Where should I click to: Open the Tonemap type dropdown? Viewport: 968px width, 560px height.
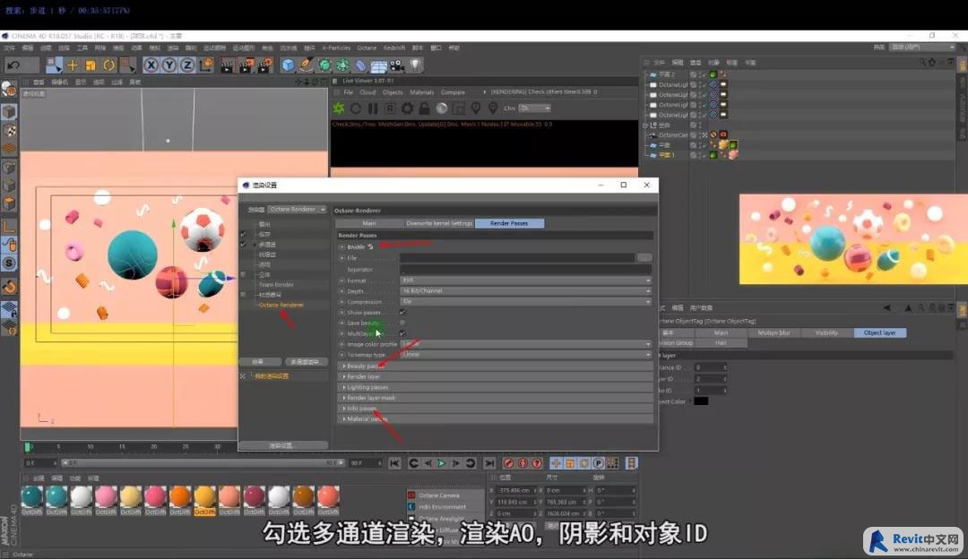pyautogui.click(x=525, y=355)
